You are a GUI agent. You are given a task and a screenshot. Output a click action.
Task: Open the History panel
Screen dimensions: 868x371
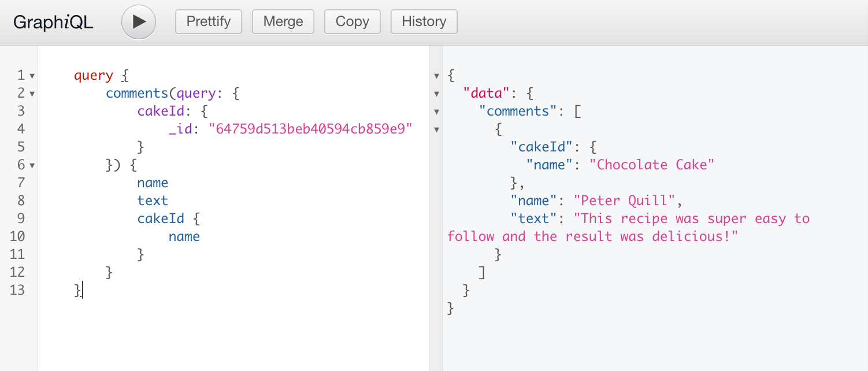(x=424, y=21)
